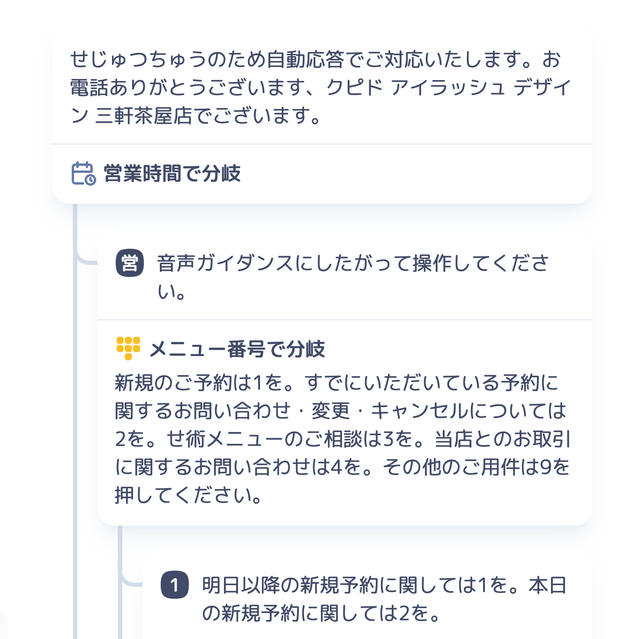Screen dimensions: 640x639
Task: Click the greeting message starting せじゅつちゅうのため
Action: 321,87
